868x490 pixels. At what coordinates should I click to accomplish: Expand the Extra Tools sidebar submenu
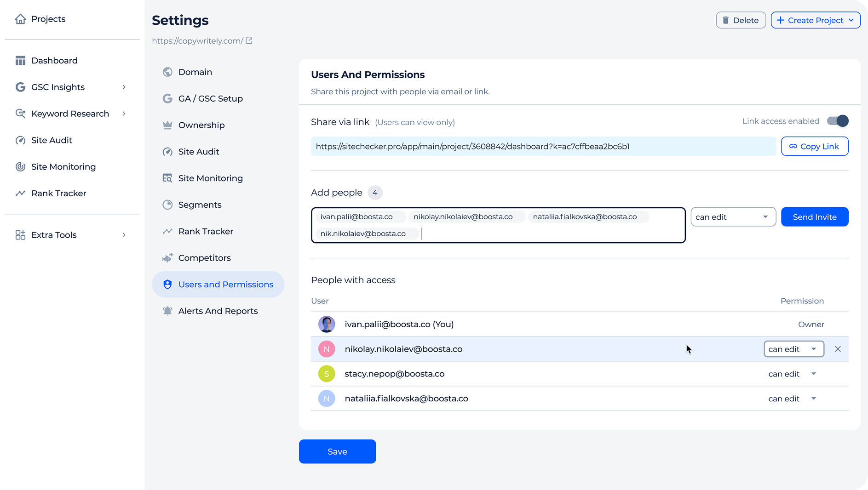point(124,235)
